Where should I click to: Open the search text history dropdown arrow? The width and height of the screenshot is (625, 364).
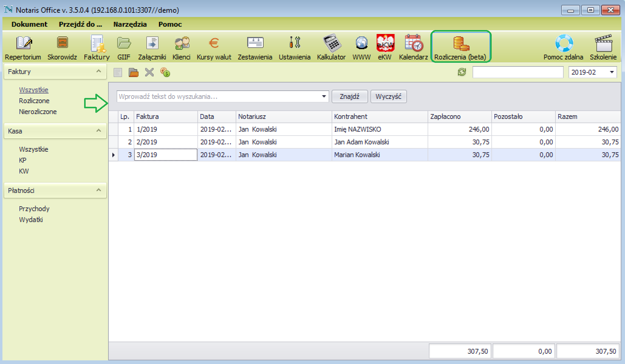click(324, 96)
